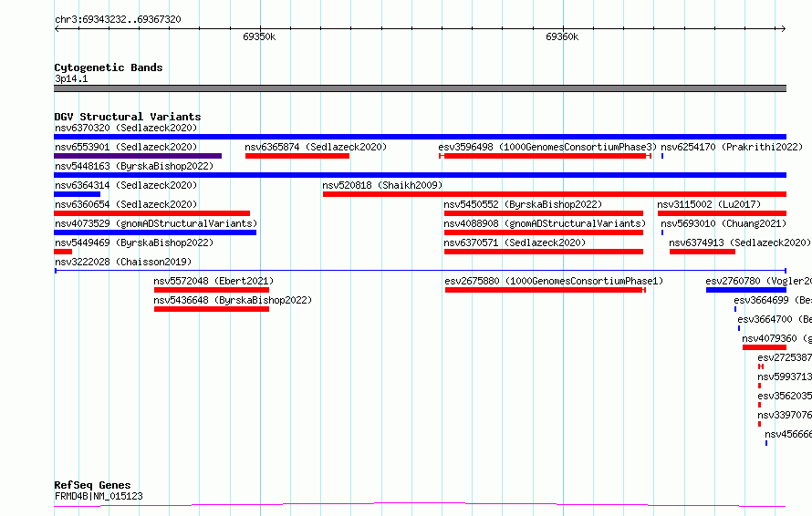Open the esv2725387 variant label
This screenshot has height=516, width=812.
784,357
